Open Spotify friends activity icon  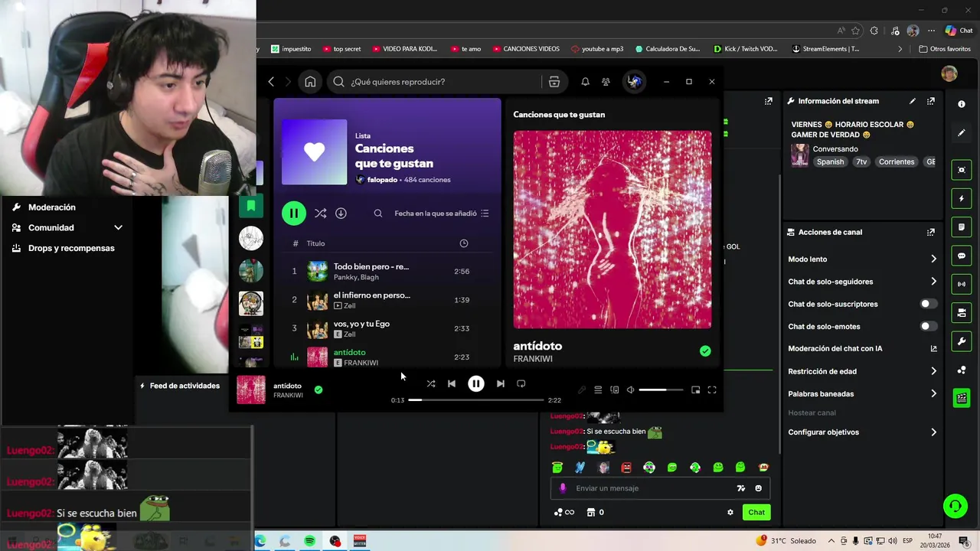tap(606, 82)
